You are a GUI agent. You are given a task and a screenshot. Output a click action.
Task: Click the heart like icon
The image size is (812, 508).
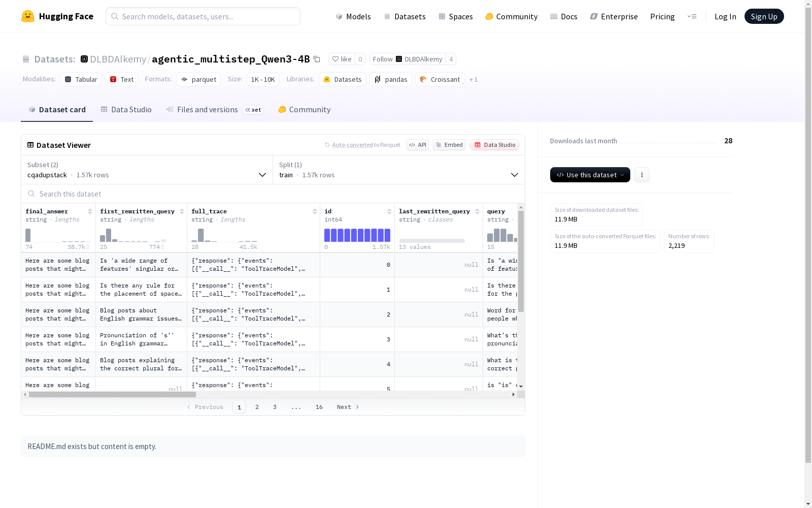tap(335, 59)
